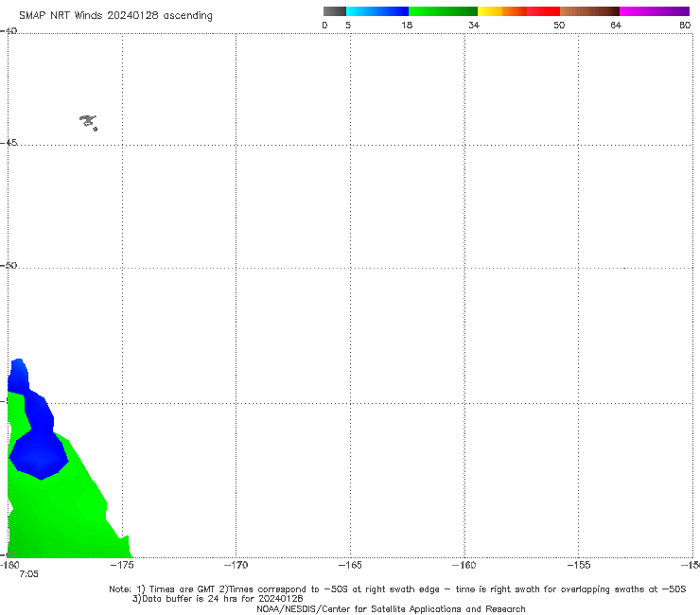The width and height of the screenshot is (700, 615).
Task: Click the latitude label '-45'
Action: click(9, 143)
